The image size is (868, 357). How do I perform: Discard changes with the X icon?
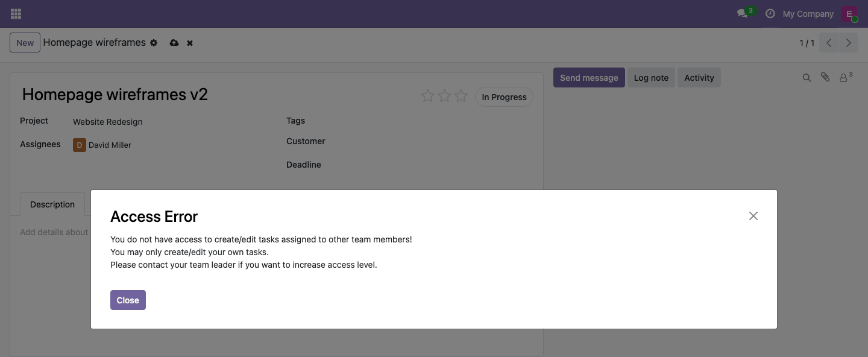click(190, 43)
